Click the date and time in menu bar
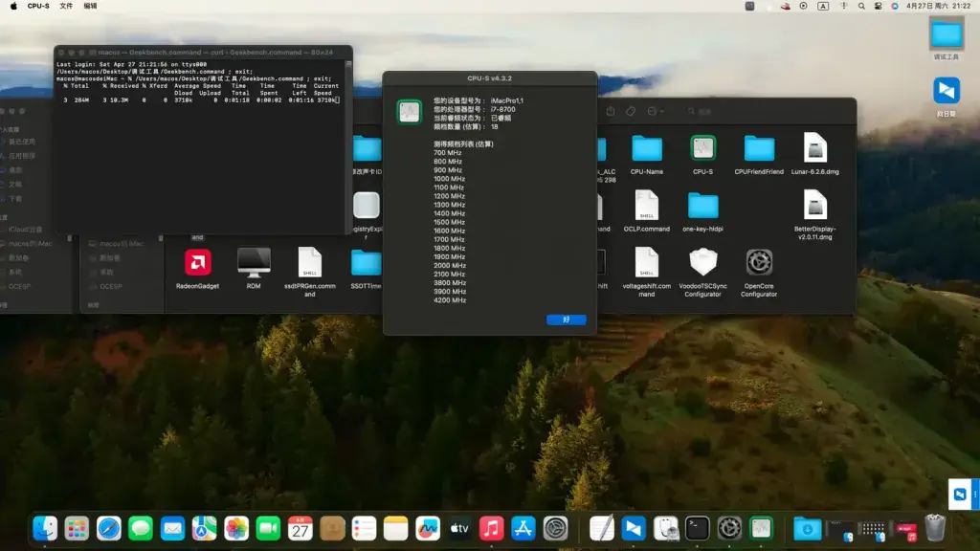The image size is (980, 551). click(x=938, y=6)
